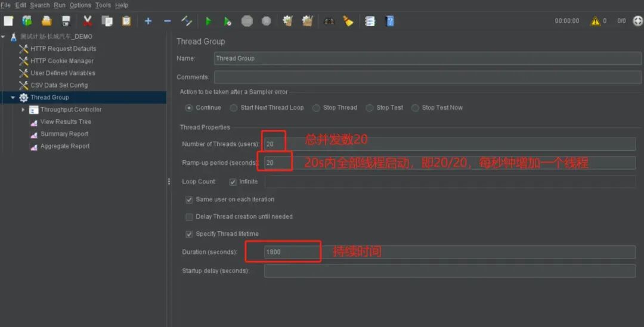644x327 pixels.
Task: Open Function Helper dialog list icon
Action: 370,21
